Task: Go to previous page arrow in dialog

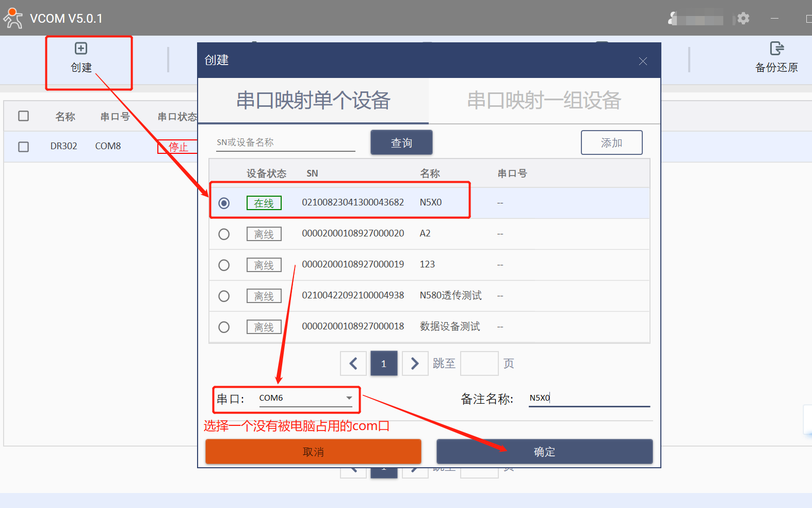Action: pos(353,363)
